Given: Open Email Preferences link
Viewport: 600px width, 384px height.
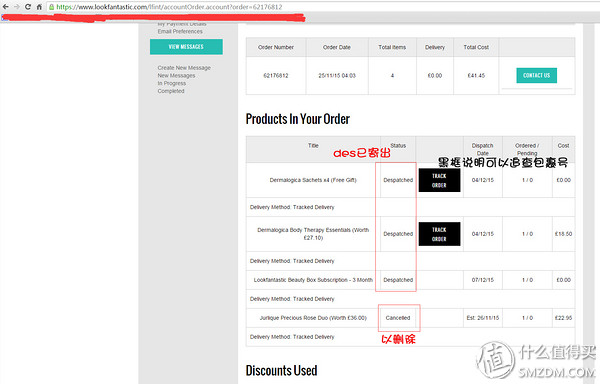Looking at the screenshot, I should (x=180, y=31).
